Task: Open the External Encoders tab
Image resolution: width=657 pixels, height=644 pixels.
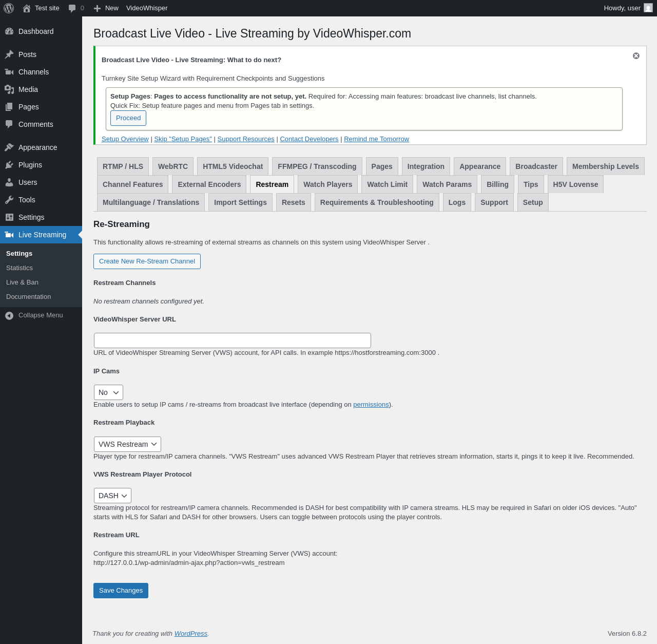Action: point(209,184)
